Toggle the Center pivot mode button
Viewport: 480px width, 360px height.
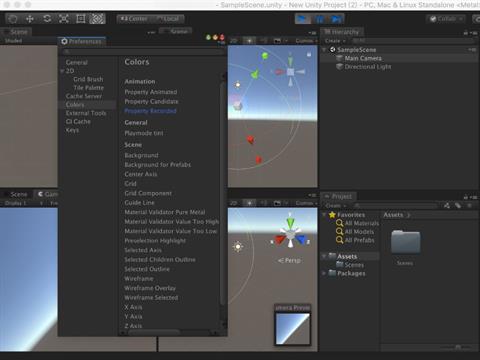[x=134, y=19]
